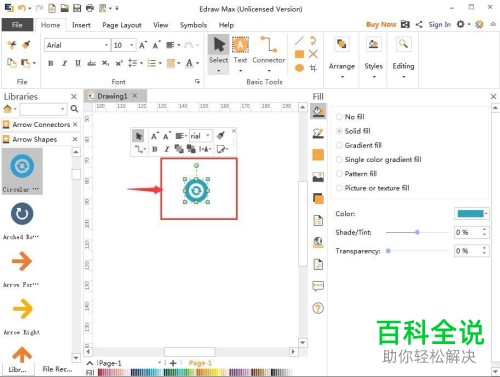Click the Sign In link
Viewport: 500px width, 377px height.
pos(439,24)
